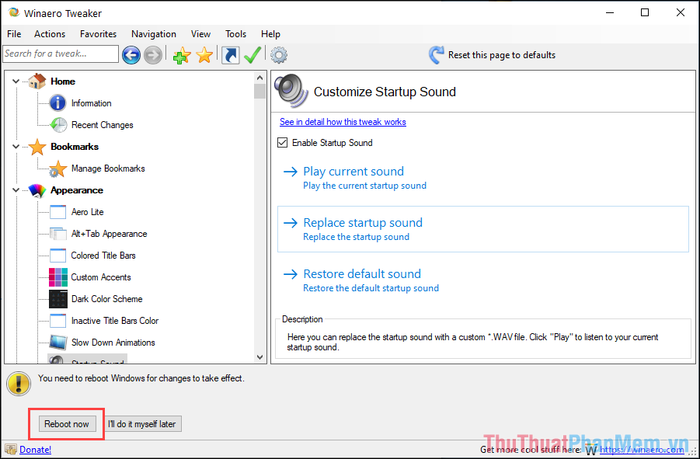Click the Inactive Title Bars Color icon

coord(58,321)
